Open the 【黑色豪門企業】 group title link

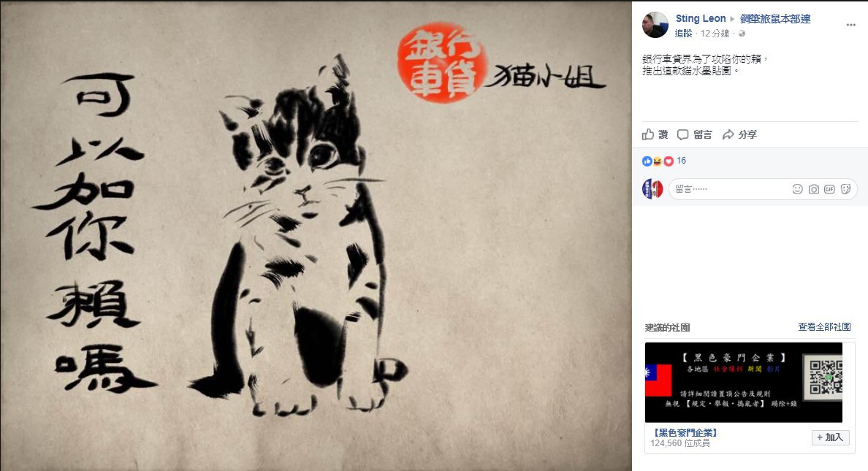685,433
